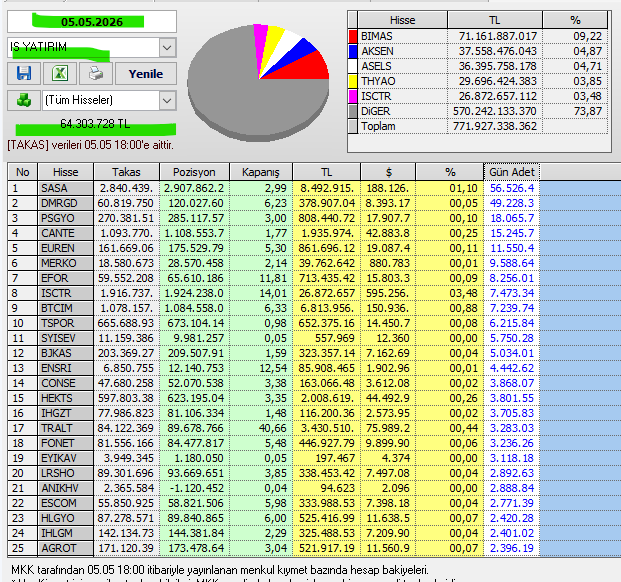Select the HLGYO stock cell
The height and width of the screenshot is (582, 621).
pos(66,518)
